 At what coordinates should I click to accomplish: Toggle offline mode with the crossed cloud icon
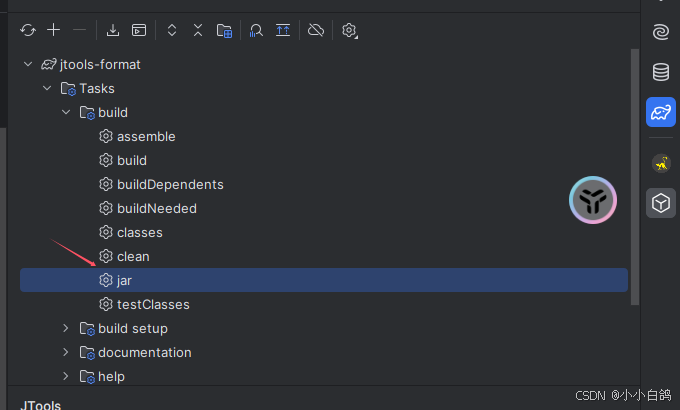(x=316, y=30)
